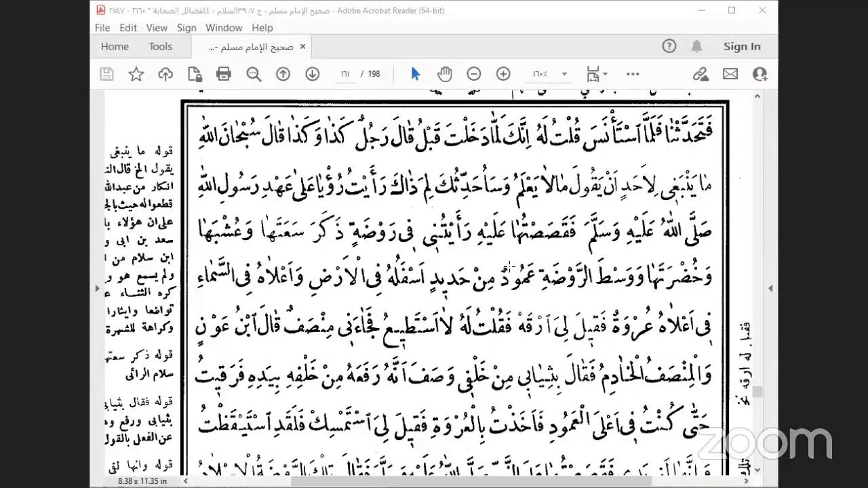Image resolution: width=868 pixels, height=488 pixels.
Task: Send the file by email
Action: [x=730, y=74]
